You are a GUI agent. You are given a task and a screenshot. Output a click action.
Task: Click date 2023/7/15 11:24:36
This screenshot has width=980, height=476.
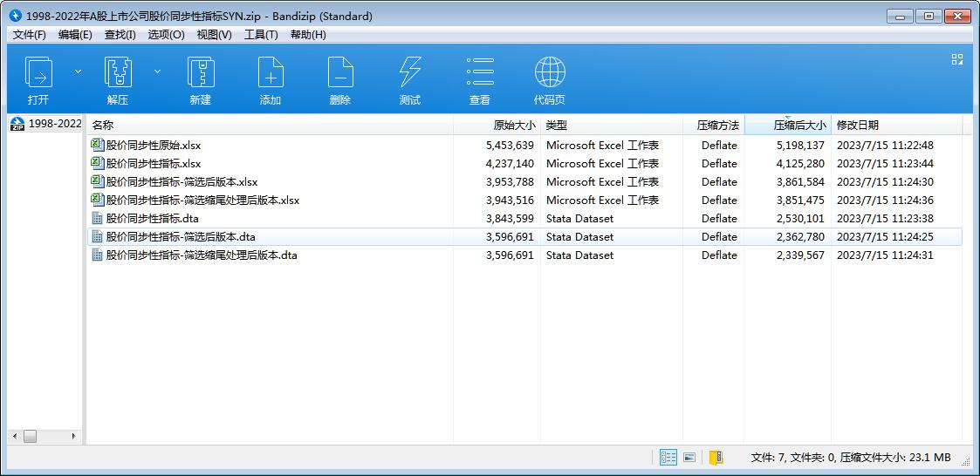[885, 200]
